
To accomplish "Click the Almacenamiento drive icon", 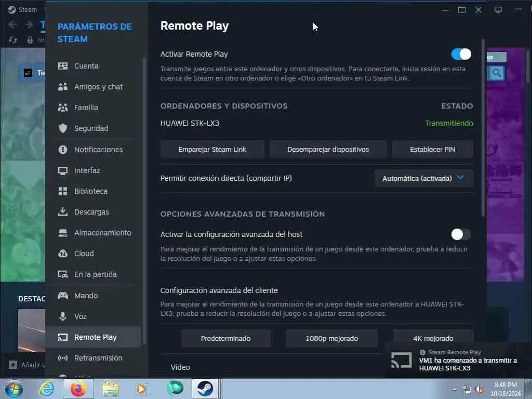I will point(63,233).
